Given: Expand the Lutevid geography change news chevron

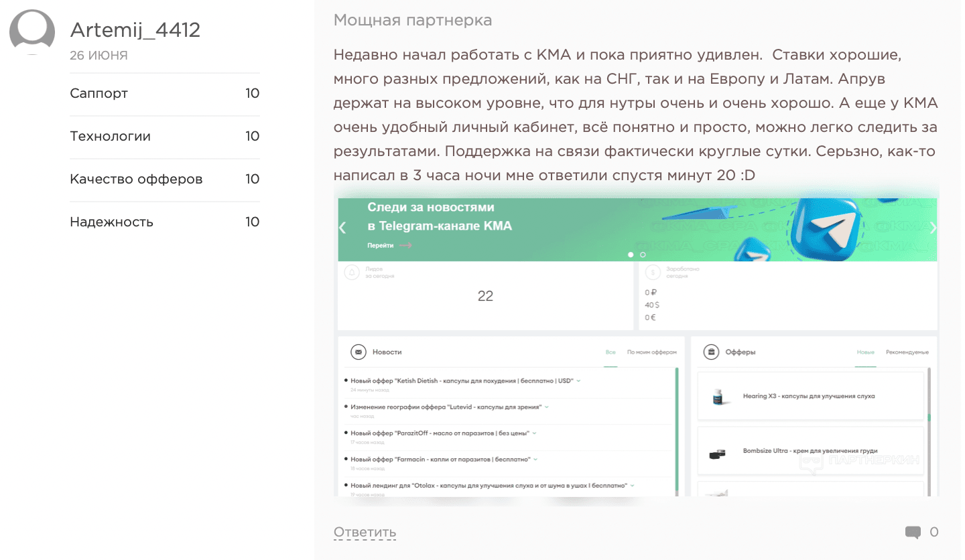Looking at the screenshot, I should (546, 407).
